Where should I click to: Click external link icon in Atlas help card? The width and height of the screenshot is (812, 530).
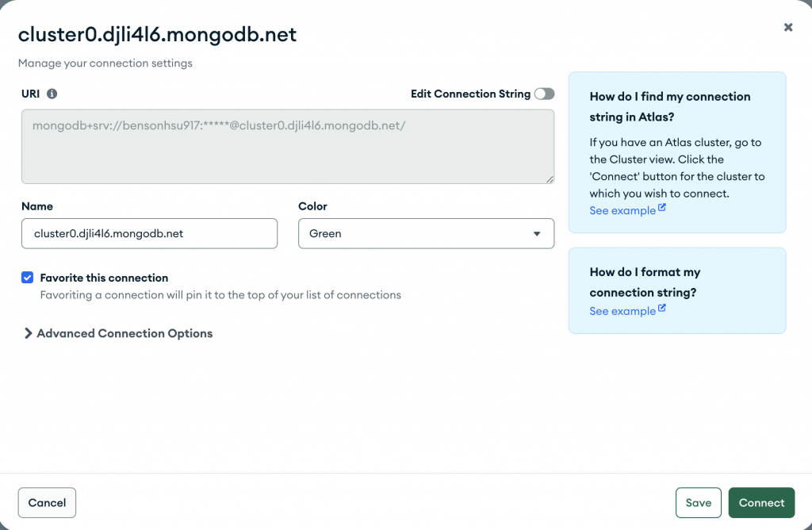662,209
